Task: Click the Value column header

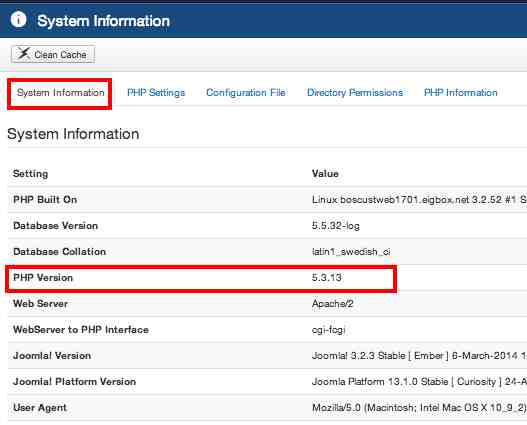Action: coord(325,174)
